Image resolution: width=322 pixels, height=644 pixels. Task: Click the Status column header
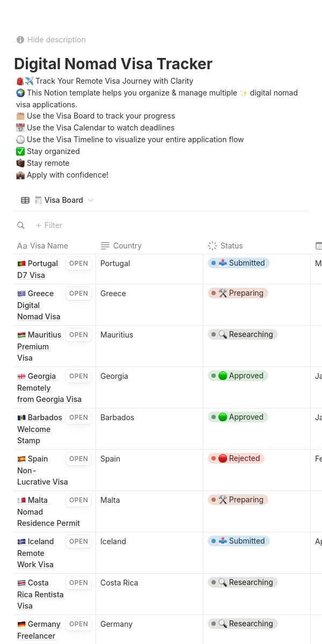[x=231, y=246]
